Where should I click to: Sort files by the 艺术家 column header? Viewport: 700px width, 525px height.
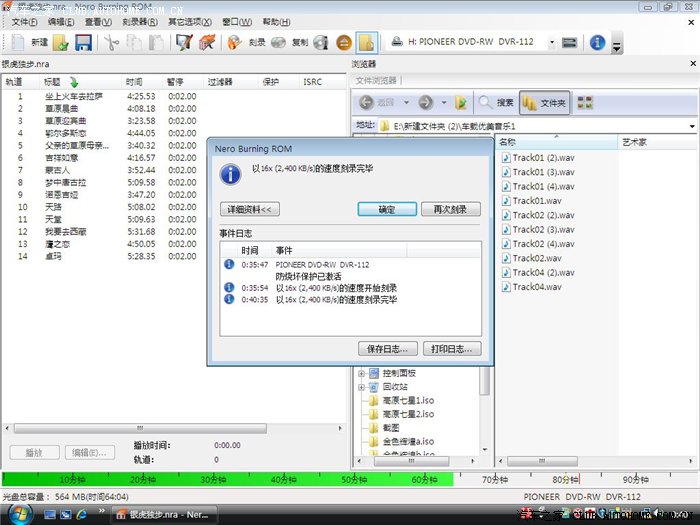click(x=658, y=142)
